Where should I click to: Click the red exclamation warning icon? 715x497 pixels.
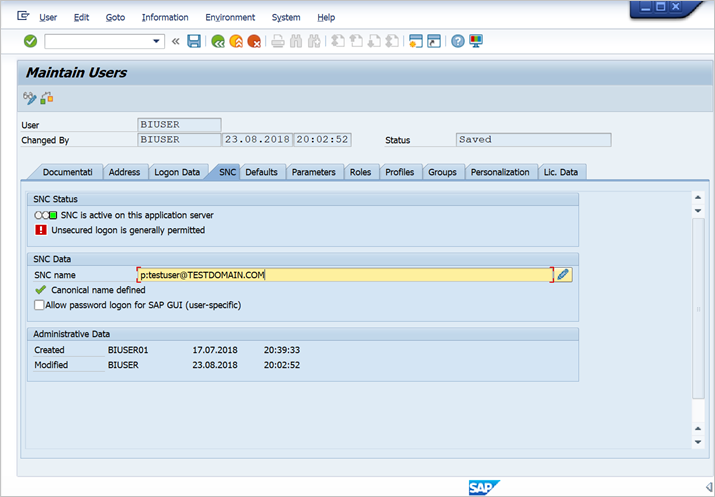[41, 230]
